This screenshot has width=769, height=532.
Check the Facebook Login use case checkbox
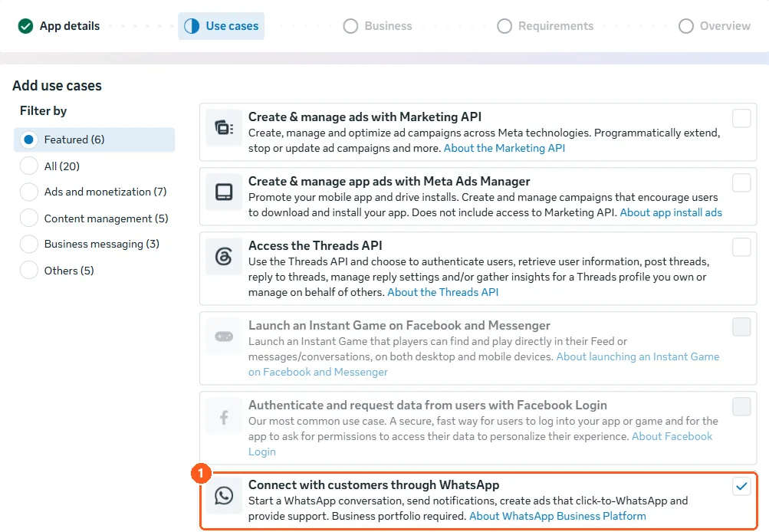741,406
